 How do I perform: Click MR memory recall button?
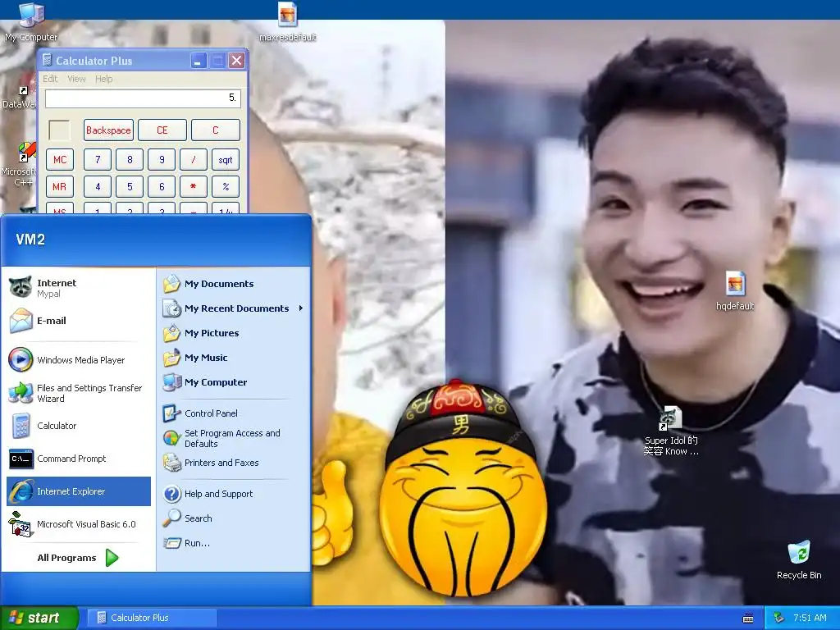[x=59, y=186]
